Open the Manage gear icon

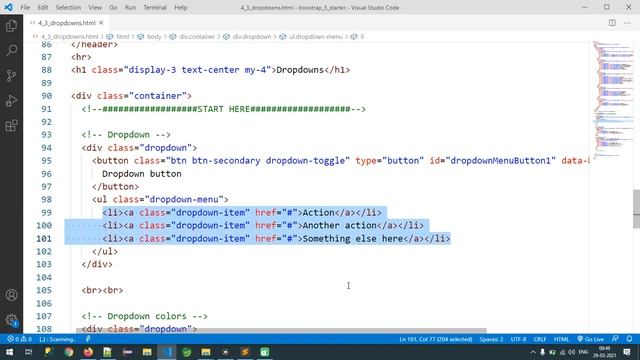(11, 320)
